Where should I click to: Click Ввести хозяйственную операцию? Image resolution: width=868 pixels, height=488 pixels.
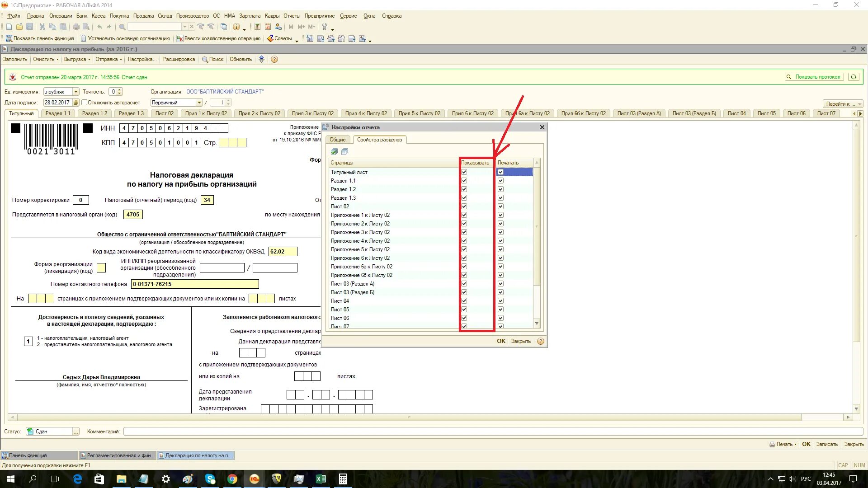pyautogui.click(x=218, y=39)
